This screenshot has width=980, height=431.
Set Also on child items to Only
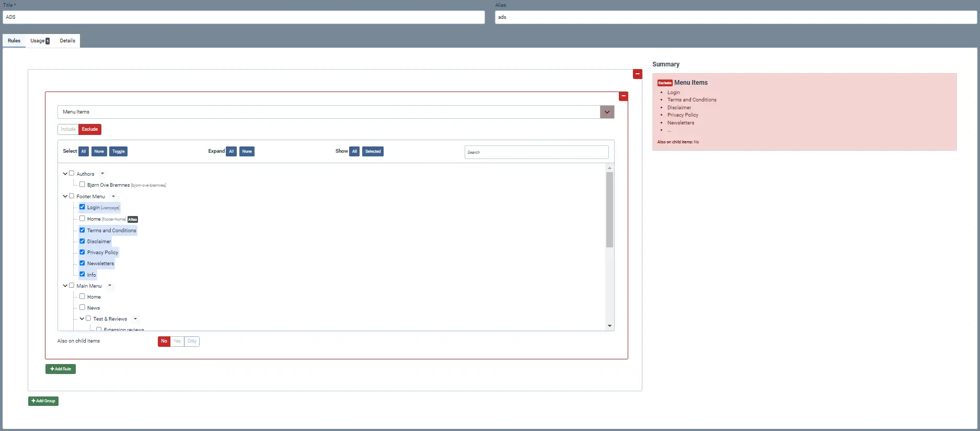click(x=192, y=341)
